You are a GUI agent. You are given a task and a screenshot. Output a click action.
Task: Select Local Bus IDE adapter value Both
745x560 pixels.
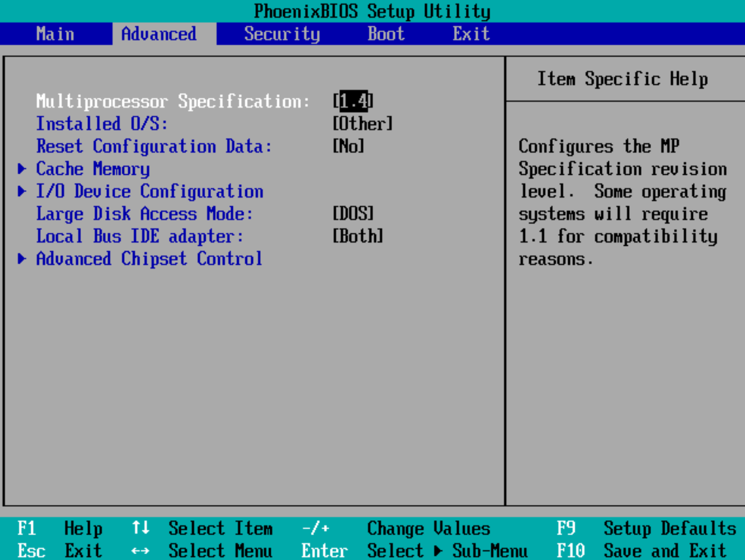click(x=358, y=236)
